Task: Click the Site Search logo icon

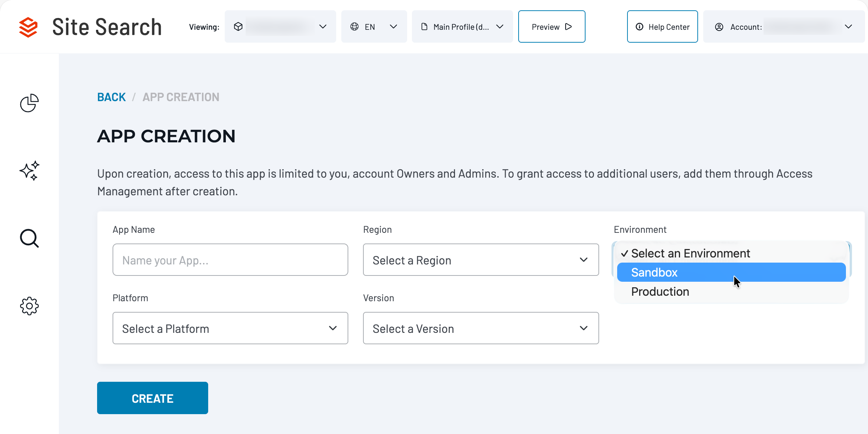Action: [x=28, y=27]
